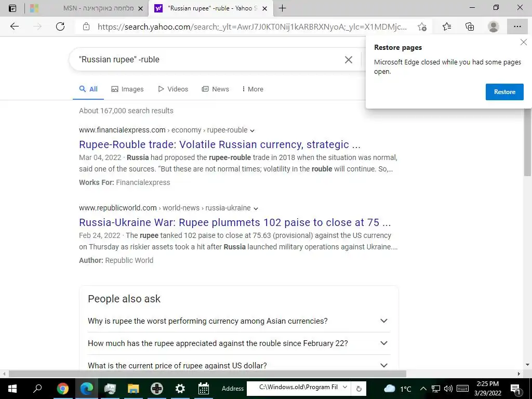
Task: Expand "How much has the rupee appreciated" question
Action: point(239,343)
